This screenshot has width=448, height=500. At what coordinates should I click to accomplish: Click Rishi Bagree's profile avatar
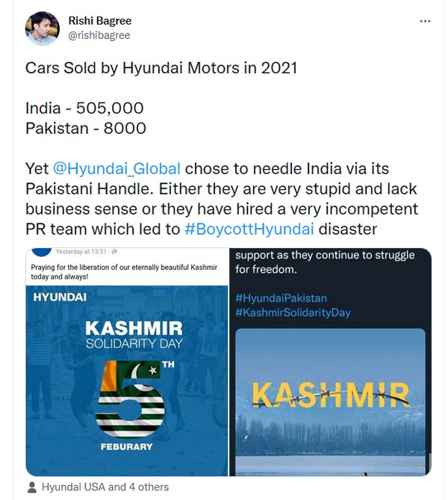(x=42, y=28)
